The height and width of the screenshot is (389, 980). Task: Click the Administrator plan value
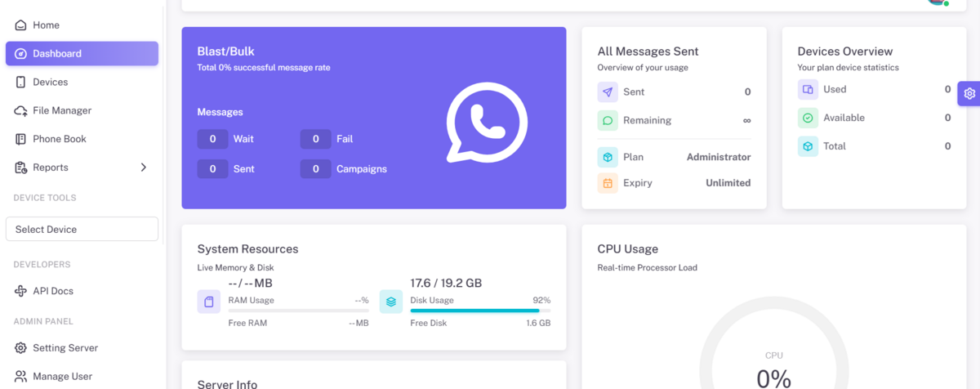point(719,157)
